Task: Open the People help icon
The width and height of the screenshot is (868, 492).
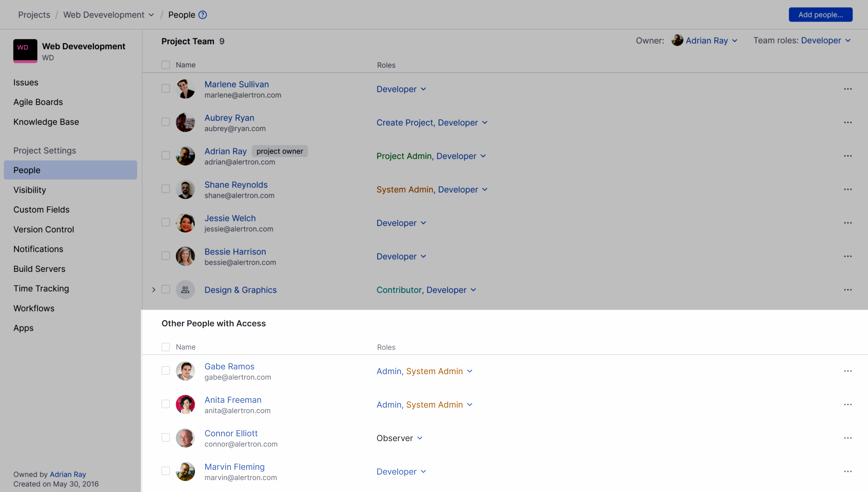Action: coord(203,15)
